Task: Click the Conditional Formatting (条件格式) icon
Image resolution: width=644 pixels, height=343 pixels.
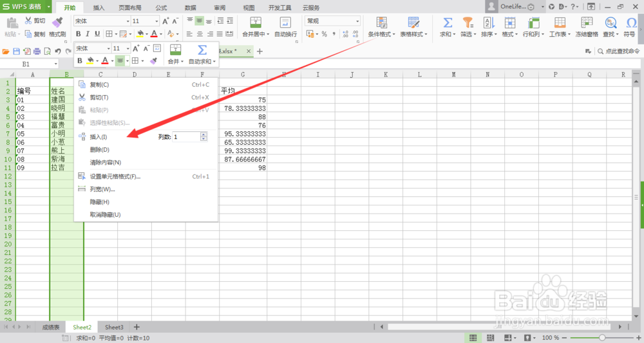Action: coord(381,23)
